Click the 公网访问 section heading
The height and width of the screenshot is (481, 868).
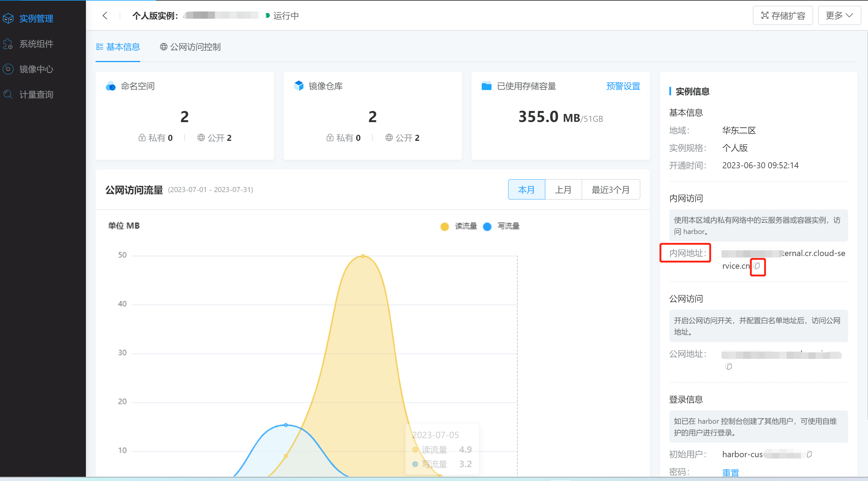click(686, 299)
